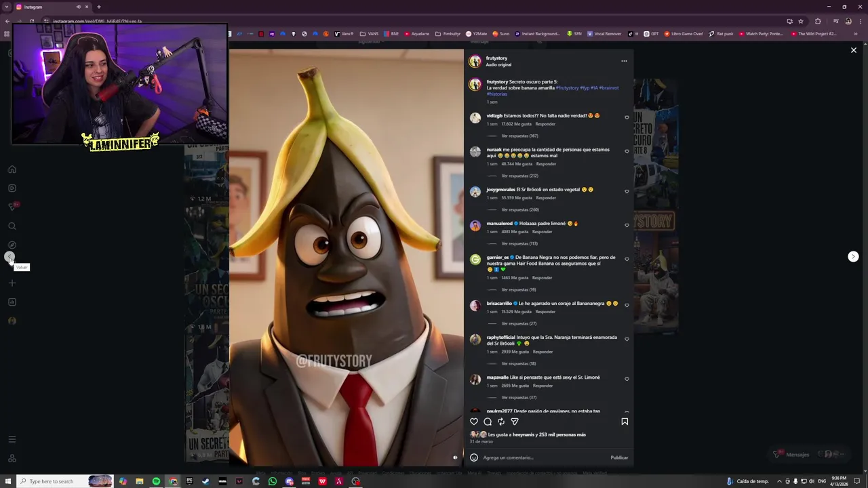Open a new browser tab with plus
Screen dimensions: 868x488
point(99,7)
